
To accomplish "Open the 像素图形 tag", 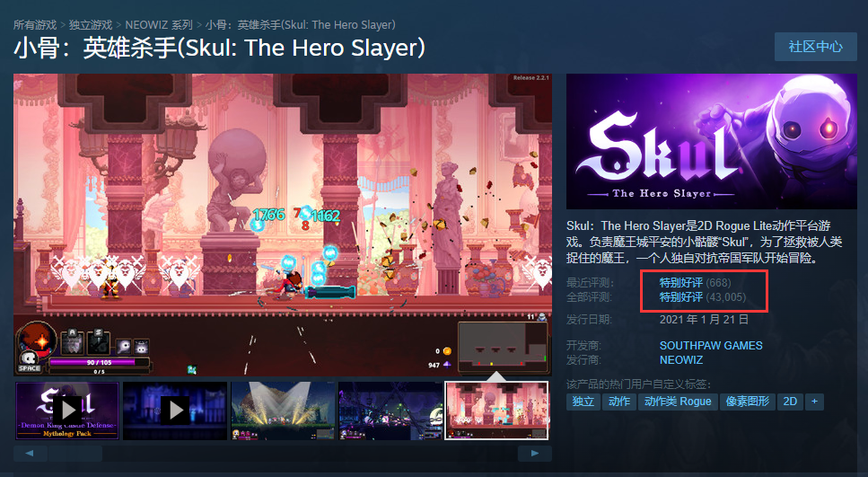I will 748,402.
